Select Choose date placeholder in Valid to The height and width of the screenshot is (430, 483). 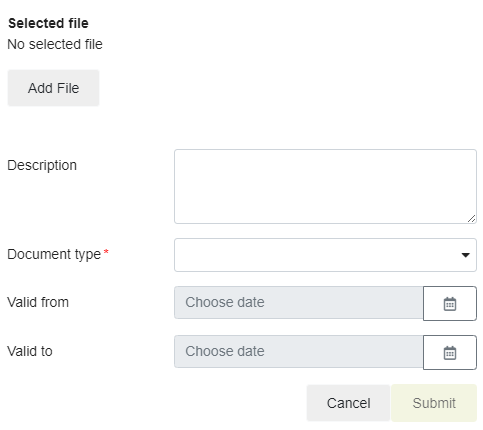(225, 351)
